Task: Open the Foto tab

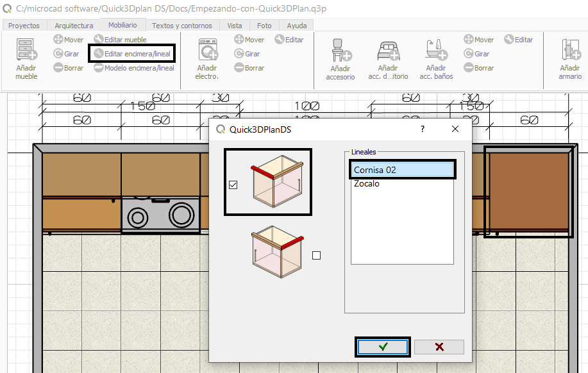Action: [x=264, y=26]
